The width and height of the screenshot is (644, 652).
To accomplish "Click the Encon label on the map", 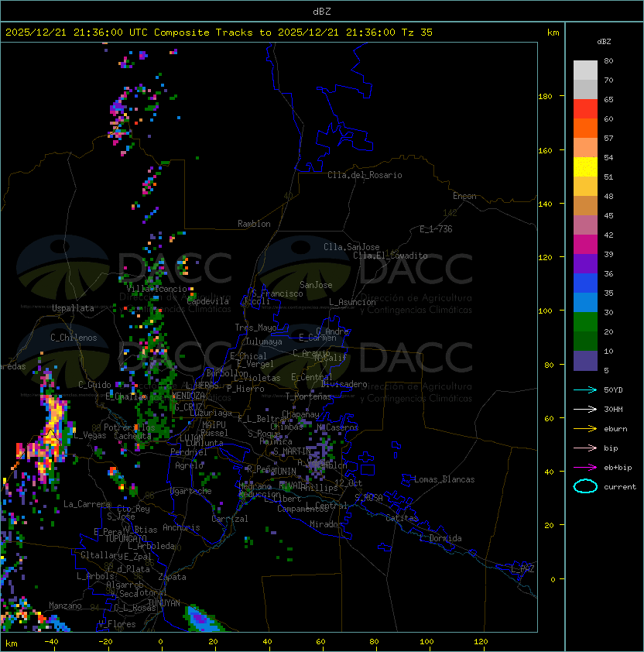I will tap(464, 196).
